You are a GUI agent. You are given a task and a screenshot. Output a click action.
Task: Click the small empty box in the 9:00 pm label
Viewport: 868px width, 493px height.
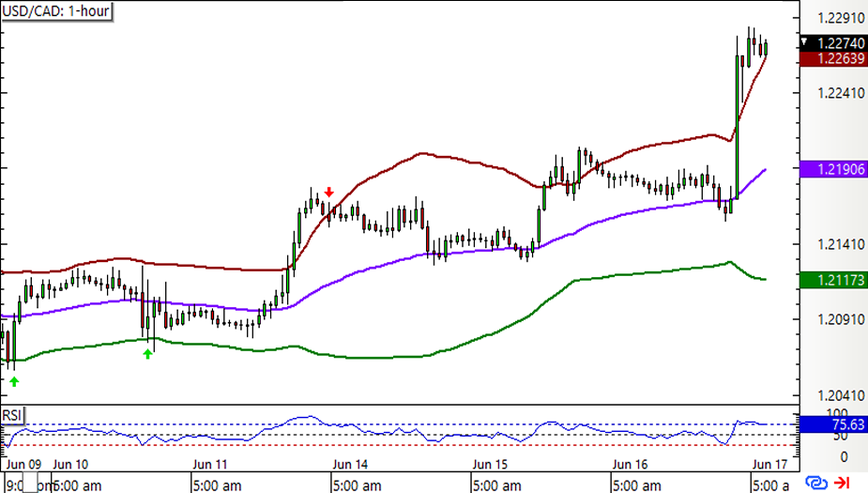click(x=30, y=483)
